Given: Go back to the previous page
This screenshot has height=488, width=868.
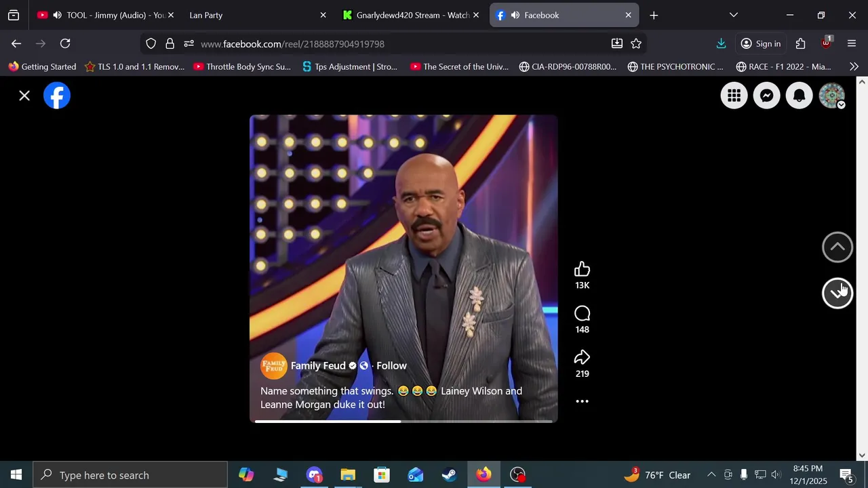Looking at the screenshot, I should coord(16,43).
